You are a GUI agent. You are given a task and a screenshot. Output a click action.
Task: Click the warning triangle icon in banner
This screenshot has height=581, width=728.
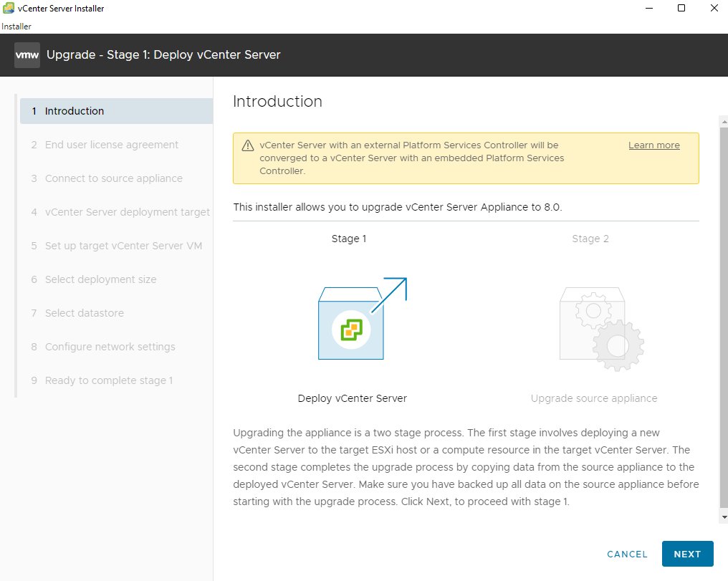click(248, 145)
